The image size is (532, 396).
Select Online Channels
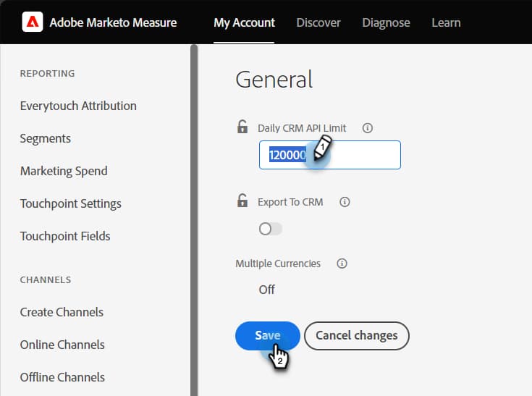coord(62,345)
